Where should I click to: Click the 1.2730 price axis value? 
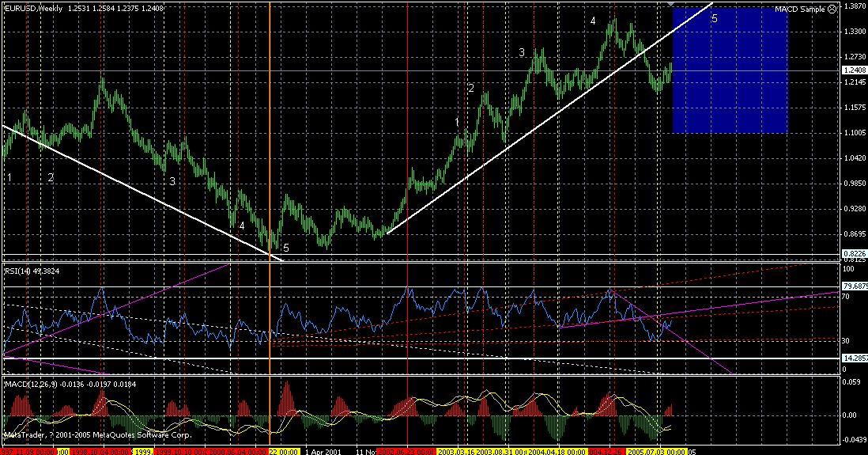(855, 56)
